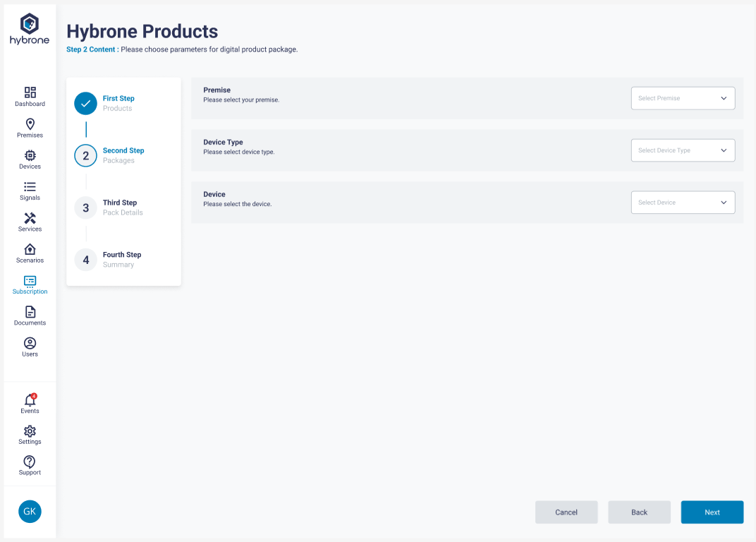Open the Scenarios house icon

click(x=30, y=249)
